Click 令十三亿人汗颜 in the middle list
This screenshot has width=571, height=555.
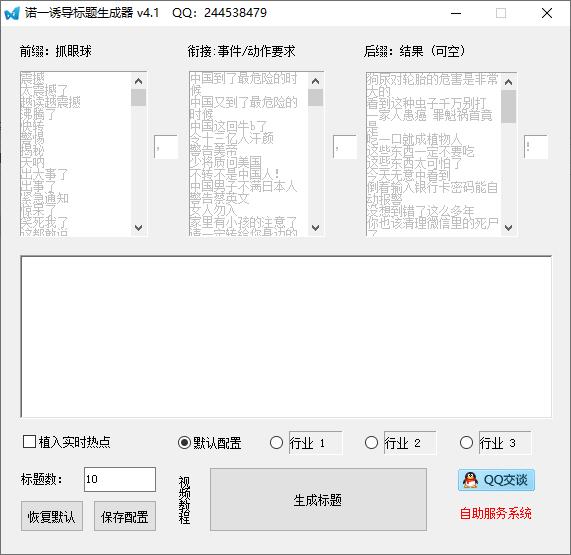(x=232, y=138)
